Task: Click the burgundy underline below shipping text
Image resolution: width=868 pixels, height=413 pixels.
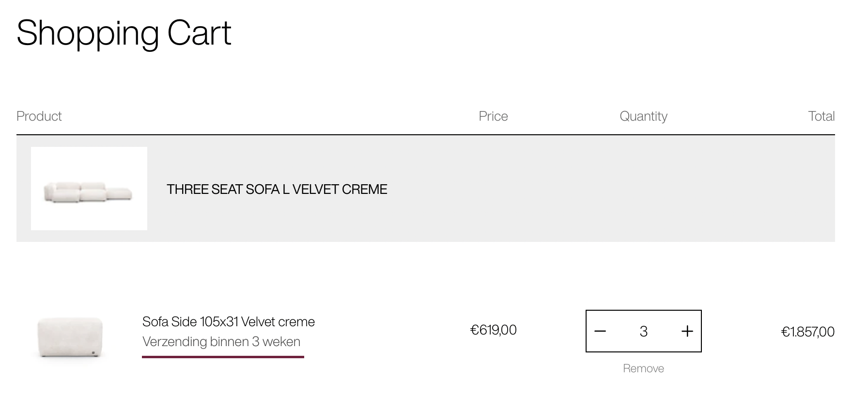Action: [223, 357]
